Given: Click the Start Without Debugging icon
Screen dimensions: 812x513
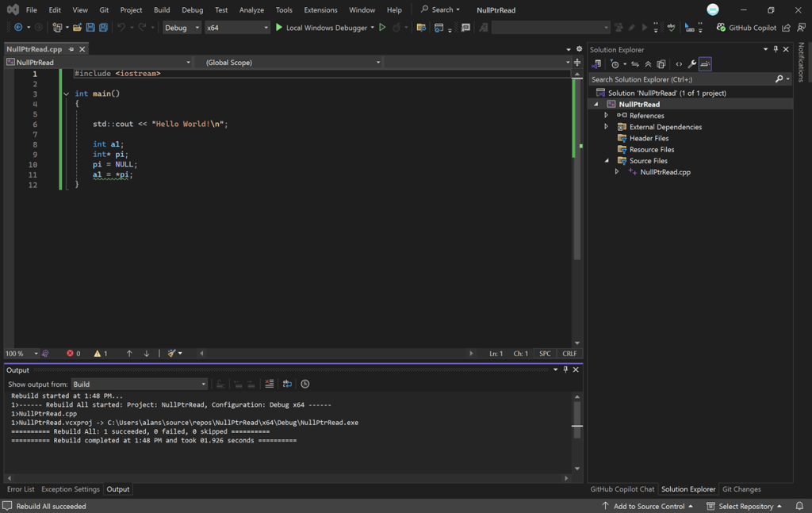Looking at the screenshot, I should click(x=382, y=28).
